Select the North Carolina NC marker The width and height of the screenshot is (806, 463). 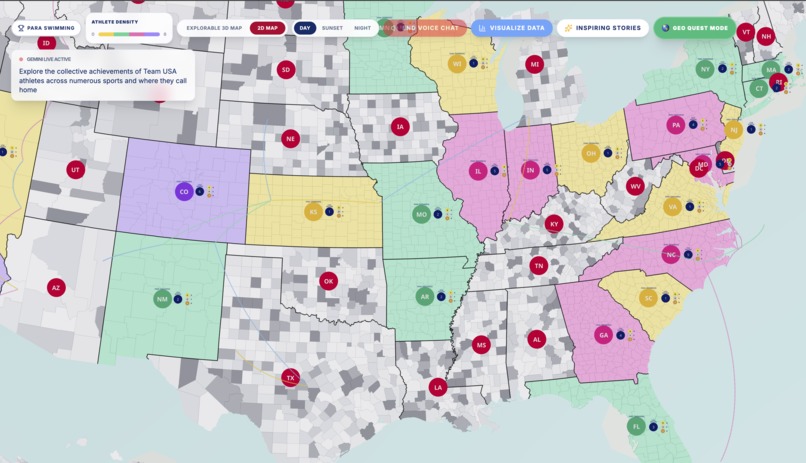[x=671, y=254]
